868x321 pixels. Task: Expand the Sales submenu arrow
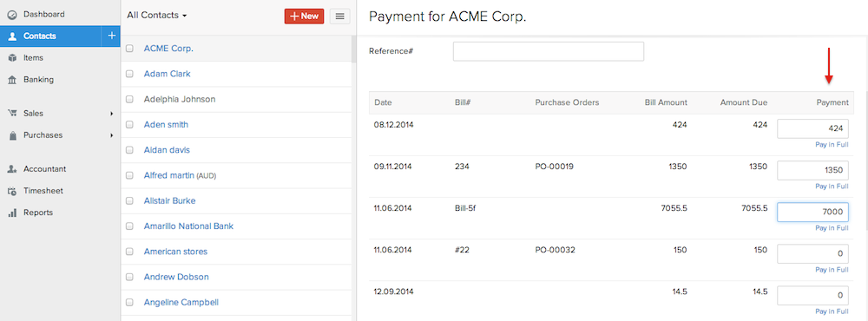click(111, 114)
